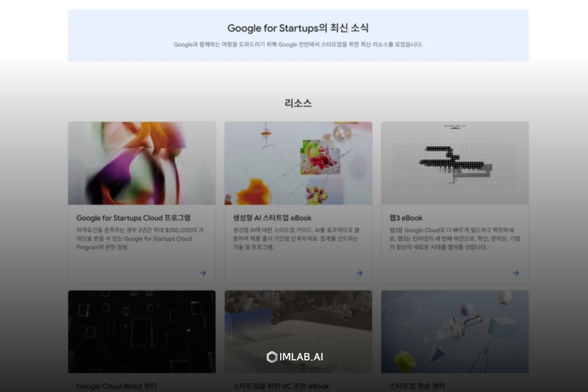The width and height of the screenshot is (588, 392).
Task: Click the 스타트업을 위한 VC 조언 eBook title
Action: click(281, 386)
